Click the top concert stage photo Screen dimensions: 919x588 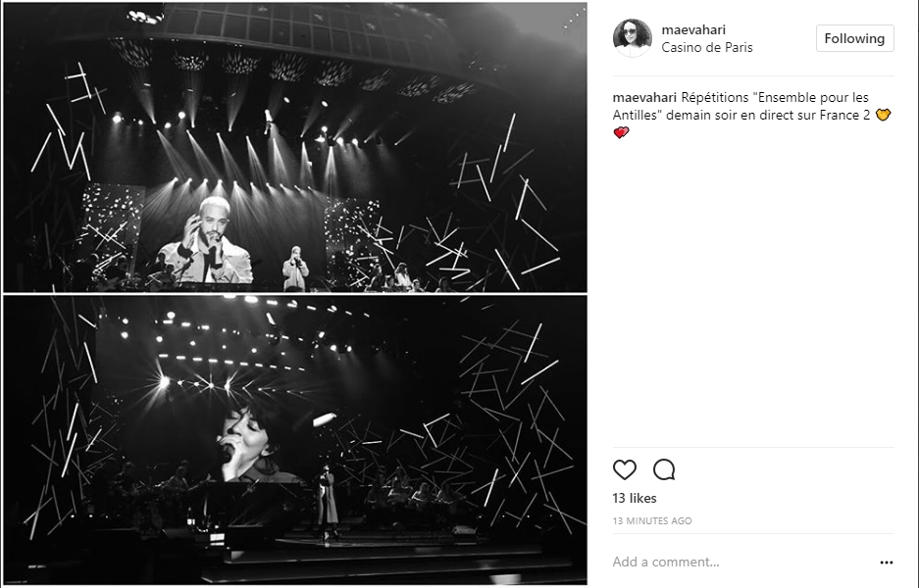coord(295,147)
